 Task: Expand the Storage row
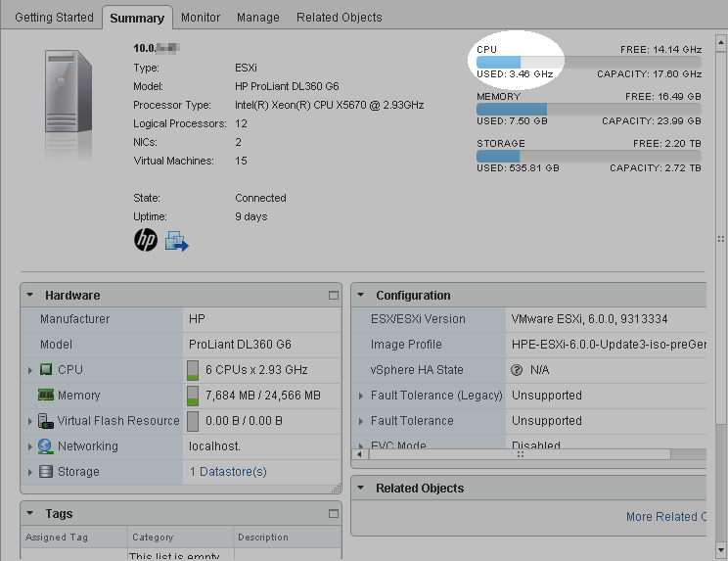pyautogui.click(x=30, y=472)
